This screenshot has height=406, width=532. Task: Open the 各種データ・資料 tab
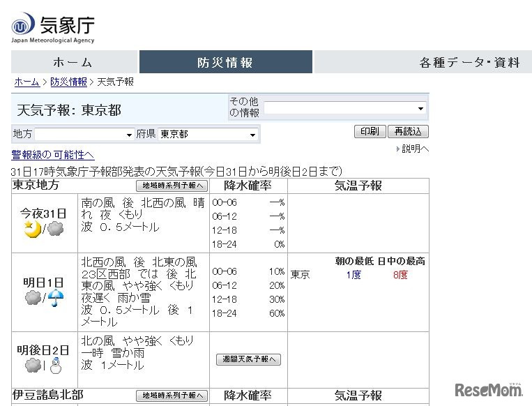pos(469,62)
